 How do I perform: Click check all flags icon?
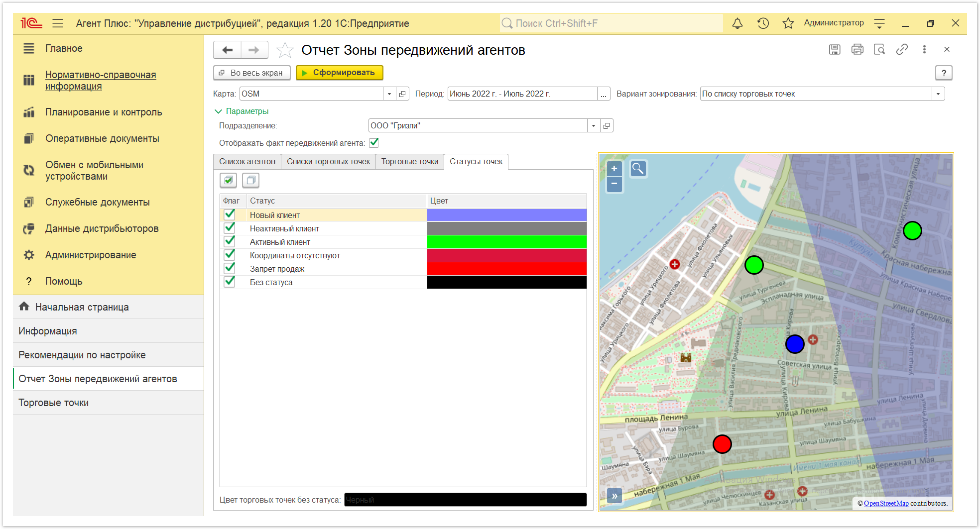tap(229, 180)
